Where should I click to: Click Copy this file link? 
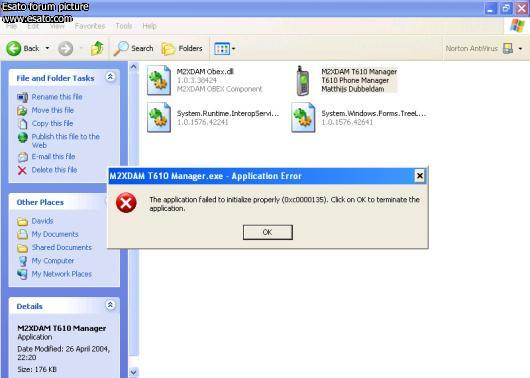(x=52, y=123)
